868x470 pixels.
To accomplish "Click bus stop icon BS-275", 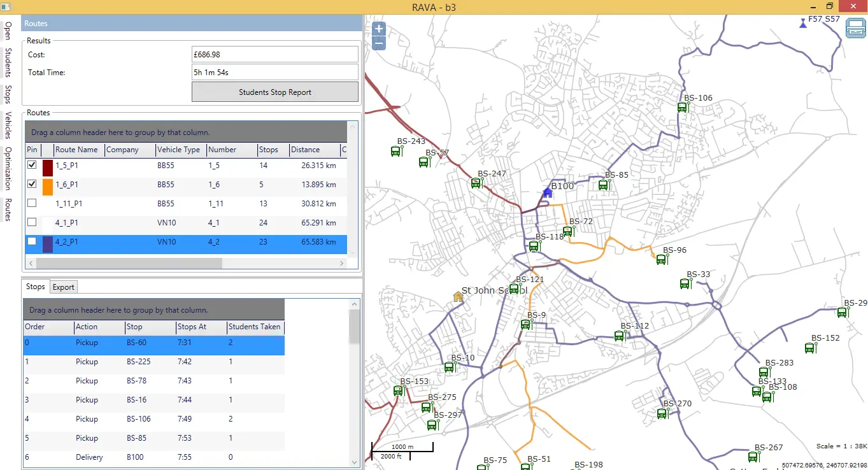I will click(x=427, y=406).
